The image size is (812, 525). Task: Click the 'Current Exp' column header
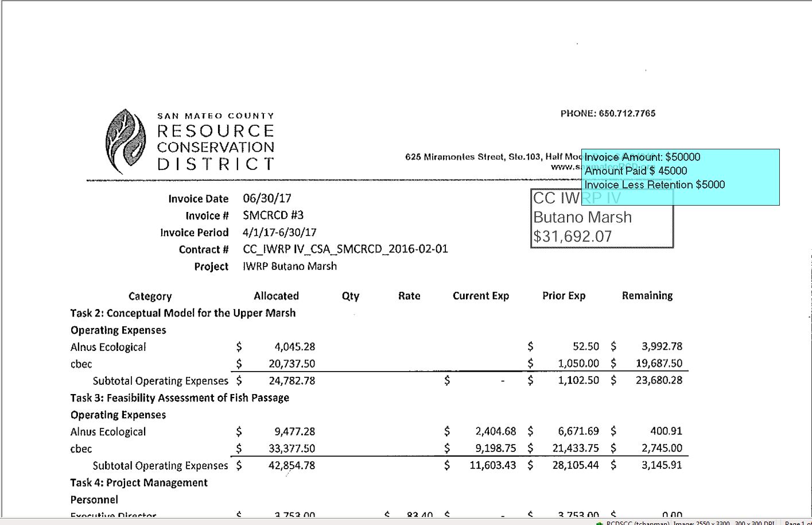tap(481, 296)
